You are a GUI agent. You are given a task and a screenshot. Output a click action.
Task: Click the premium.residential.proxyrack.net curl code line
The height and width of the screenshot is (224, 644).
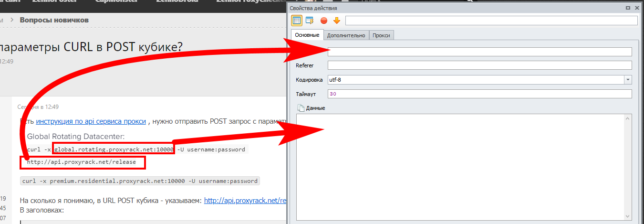coord(140,181)
